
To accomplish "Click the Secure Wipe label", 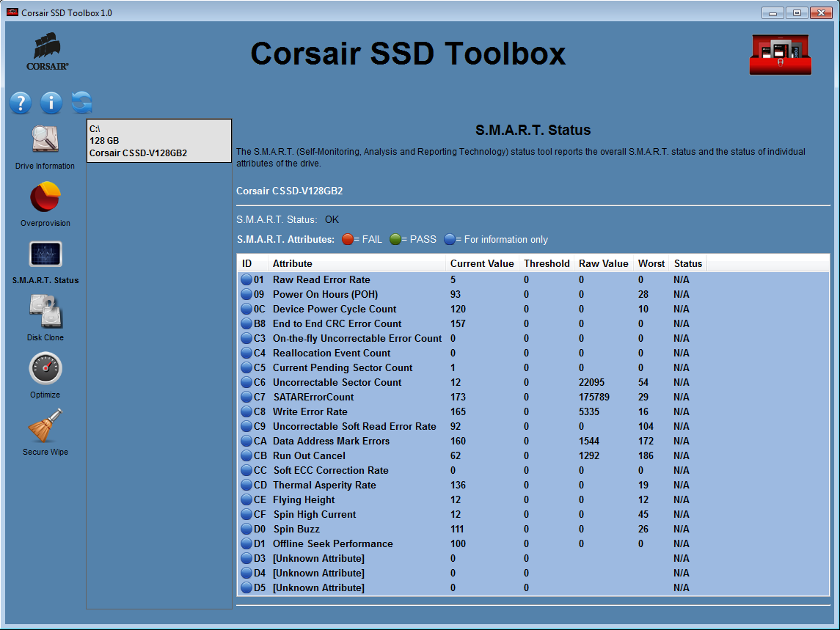I will click(x=45, y=452).
